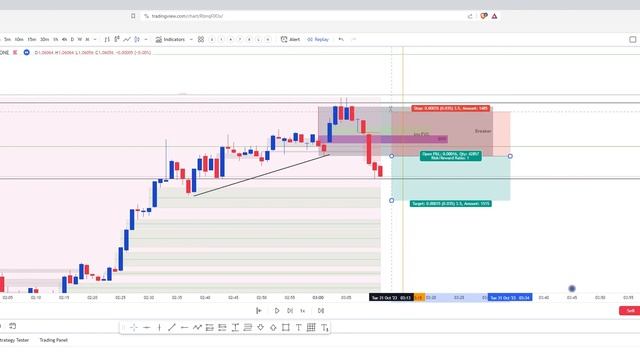The image size is (640, 360).
Task: Click the blue round icon in chart legend
Action: [x=27, y=52]
